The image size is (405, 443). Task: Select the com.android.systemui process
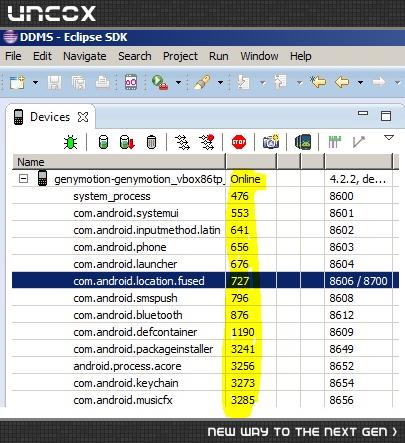[205, 213]
